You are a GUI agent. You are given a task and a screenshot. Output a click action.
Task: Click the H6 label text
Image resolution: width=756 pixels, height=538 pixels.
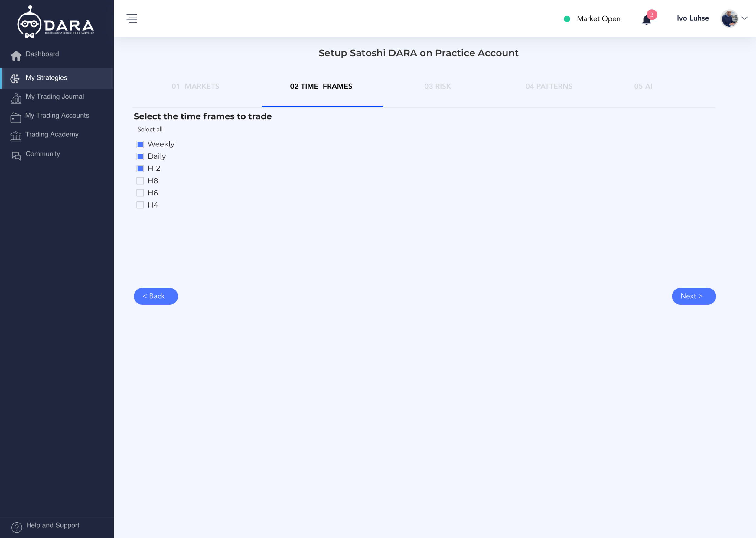153,193
